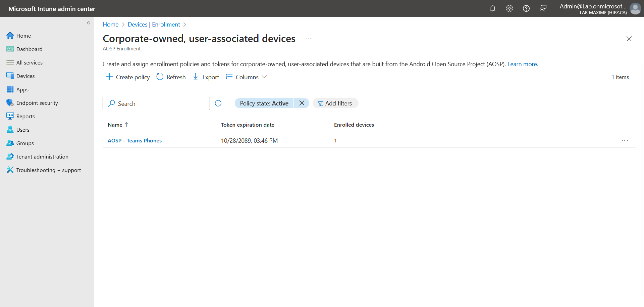The image size is (644, 307).
Task: Click Create policy button
Action: pos(128,77)
